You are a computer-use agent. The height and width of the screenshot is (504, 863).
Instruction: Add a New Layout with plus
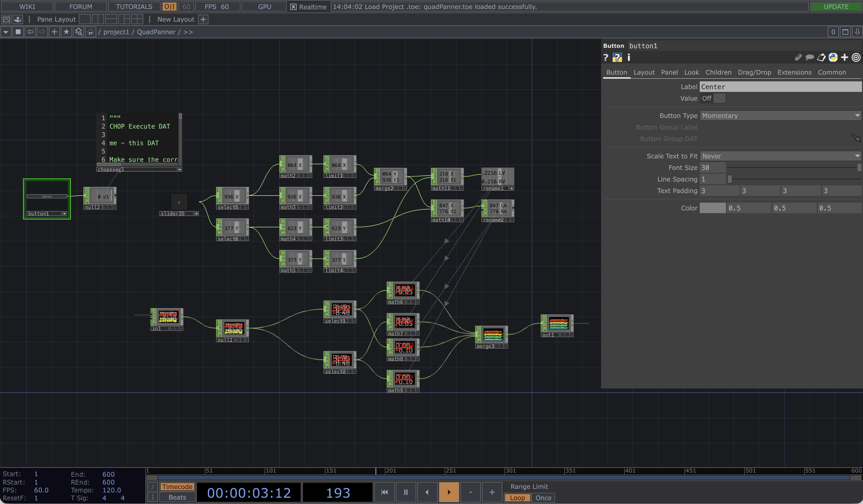click(x=203, y=19)
